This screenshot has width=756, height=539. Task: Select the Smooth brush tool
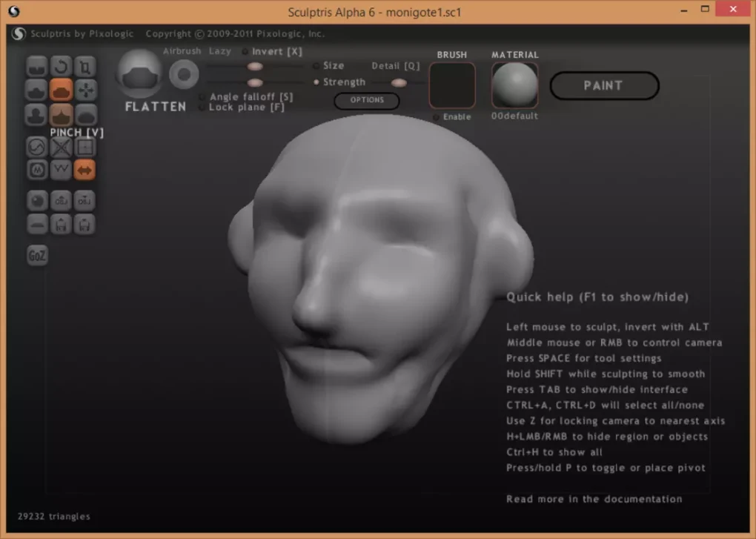[85, 114]
